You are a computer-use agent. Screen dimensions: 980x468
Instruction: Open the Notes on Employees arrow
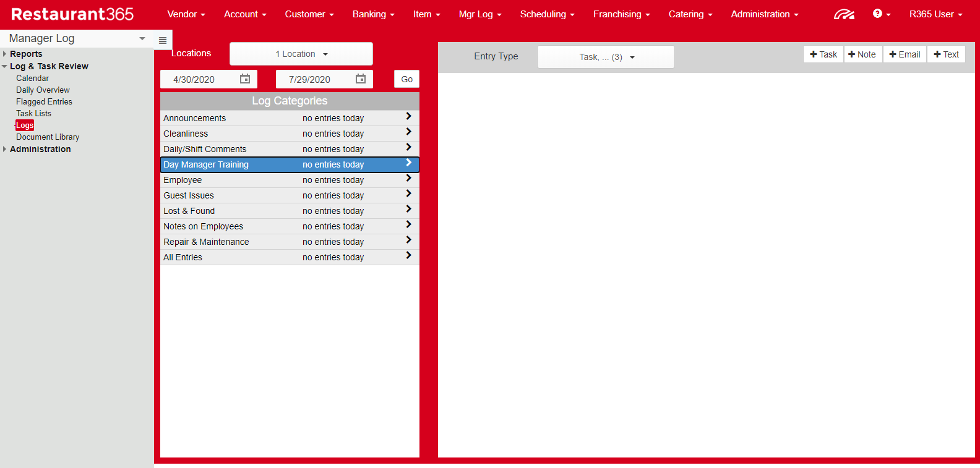click(408, 224)
